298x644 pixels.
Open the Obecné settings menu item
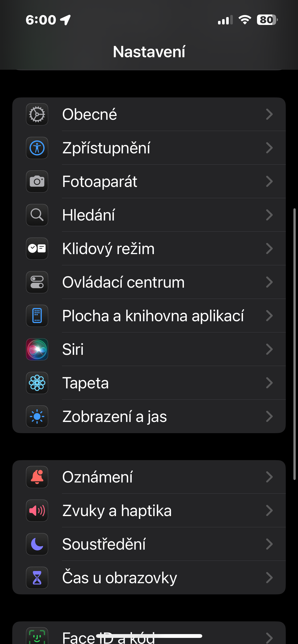(90, 114)
